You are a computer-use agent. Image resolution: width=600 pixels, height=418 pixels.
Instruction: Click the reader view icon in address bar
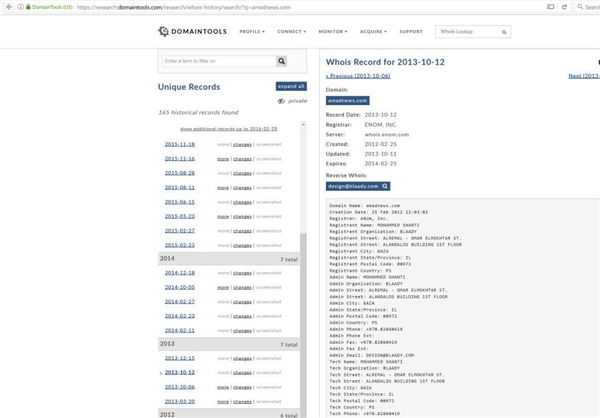click(550, 7)
